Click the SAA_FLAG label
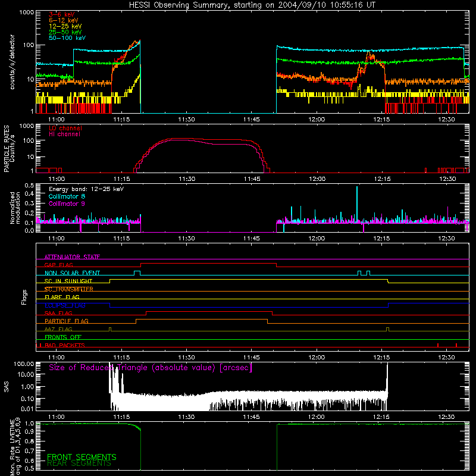The height and width of the screenshot is (476, 476). [x=58, y=313]
